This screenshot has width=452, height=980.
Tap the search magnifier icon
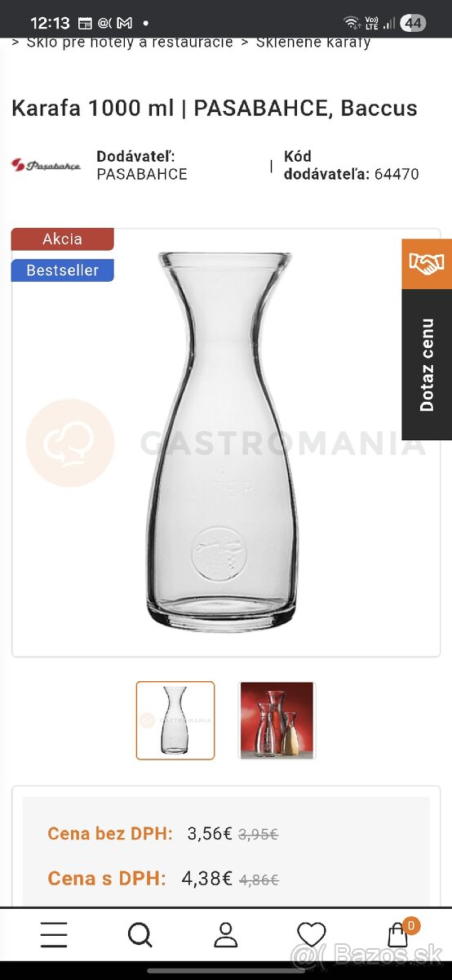point(140,935)
